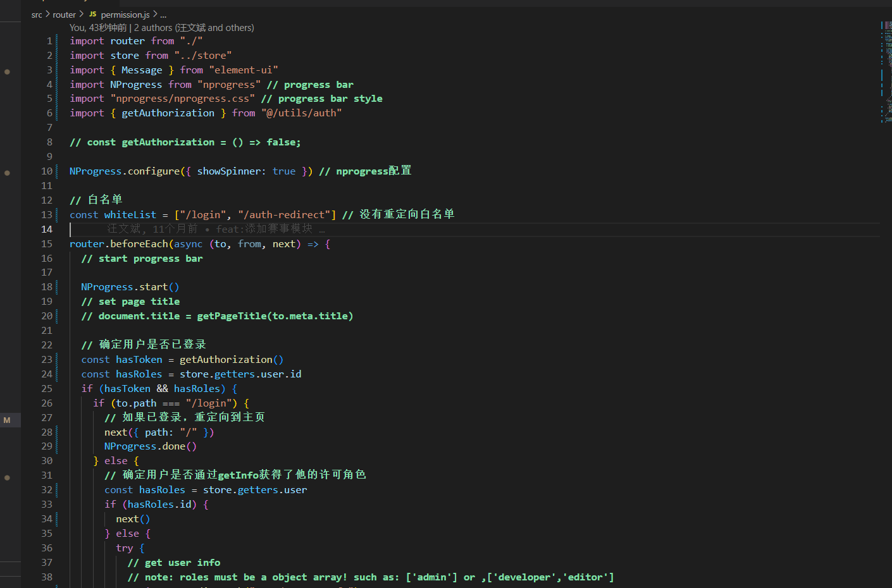892x588 pixels.
Task: Click line number 1 in the gutter
Action: (49, 41)
